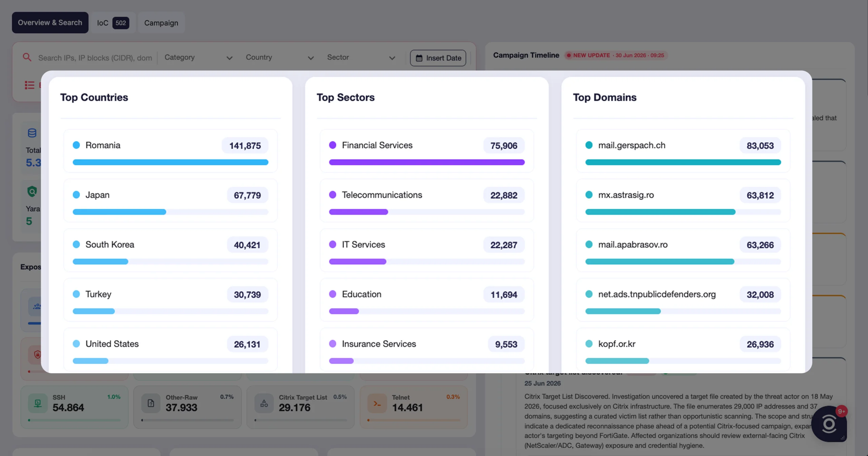Focus the IP and domain search field
This screenshot has height=456, width=868.
(x=95, y=58)
